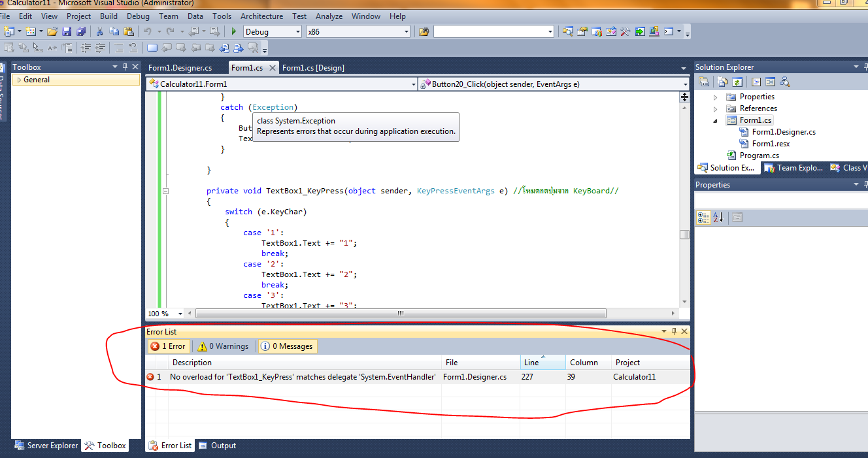Switch to the Output tab
The height and width of the screenshot is (458, 868).
tap(217, 446)
